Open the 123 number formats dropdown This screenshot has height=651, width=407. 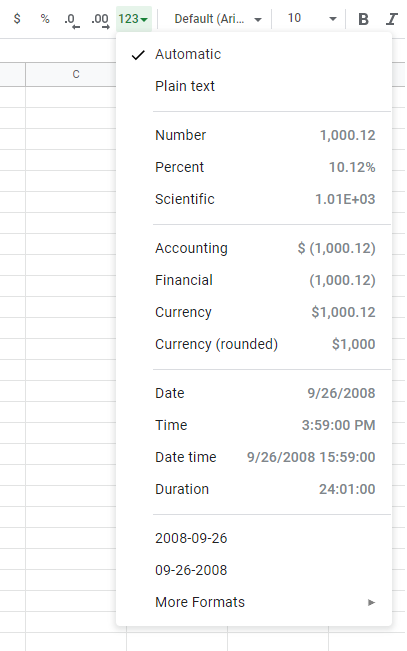(x=134, y=19)
